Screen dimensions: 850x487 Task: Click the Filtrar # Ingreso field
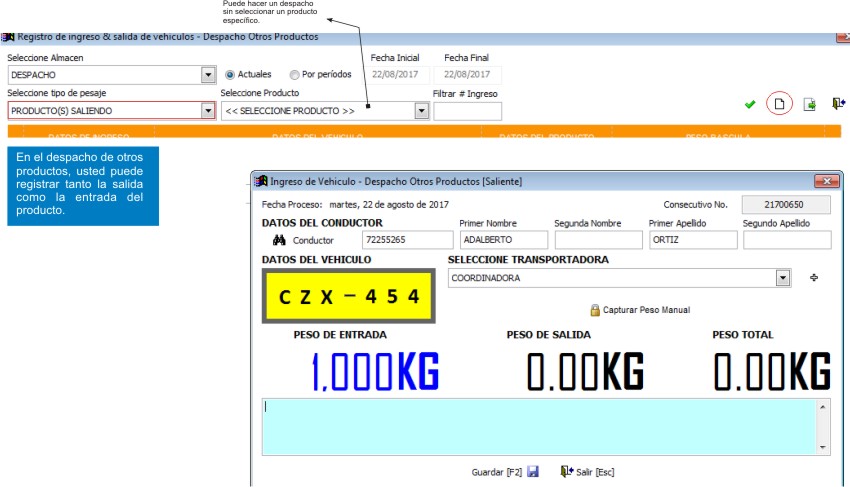[x=467, y=111]
